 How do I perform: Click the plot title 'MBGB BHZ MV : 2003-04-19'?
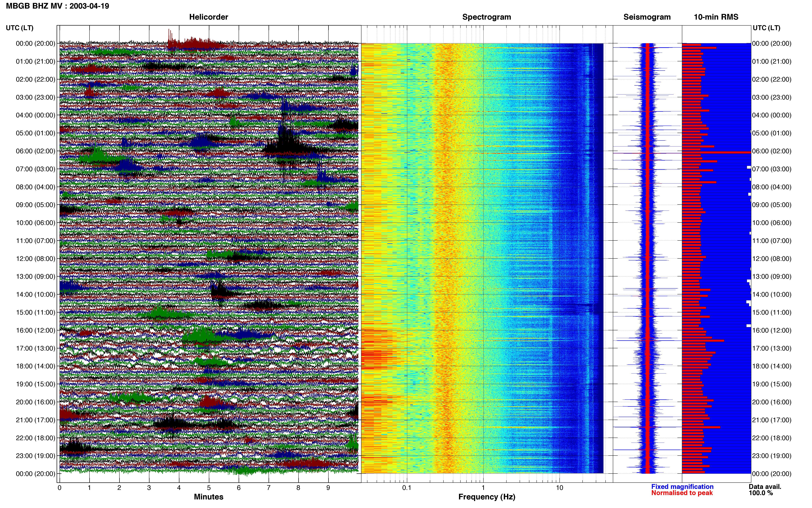coord(57,6)
